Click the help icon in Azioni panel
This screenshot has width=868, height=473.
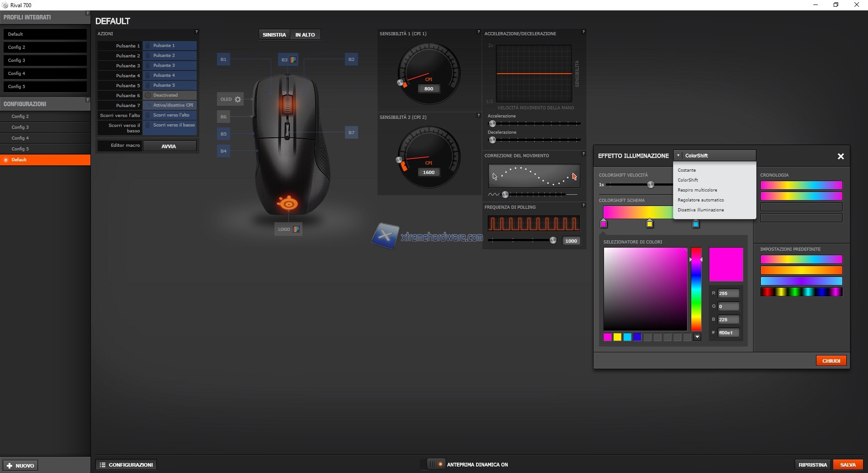pos(196,32)
